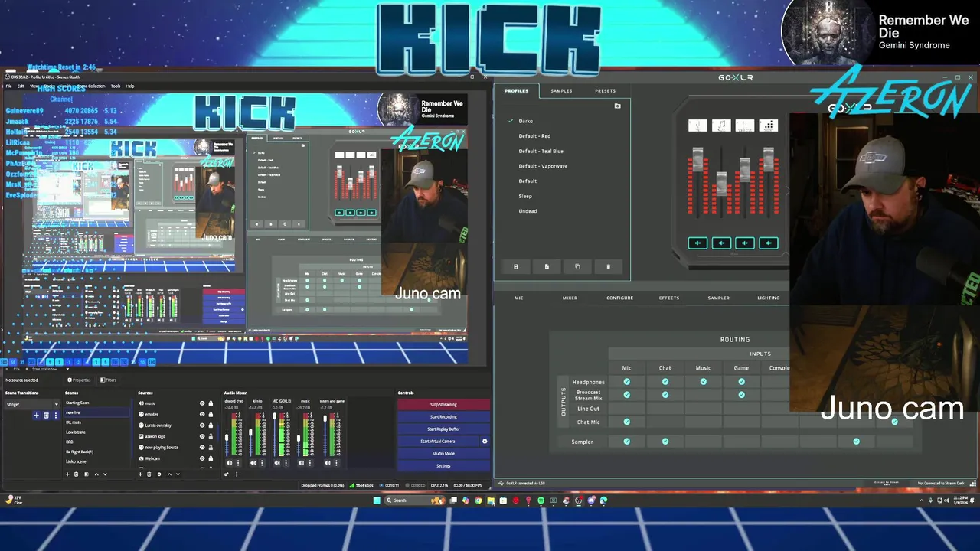
Task: Lock the music source in OBS
Action: [x=211, y=403]
